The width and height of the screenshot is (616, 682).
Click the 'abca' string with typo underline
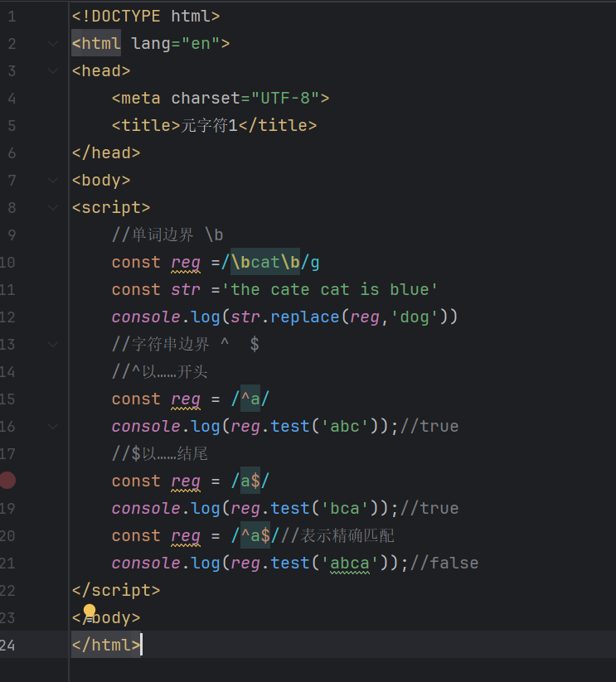point(350,563)
